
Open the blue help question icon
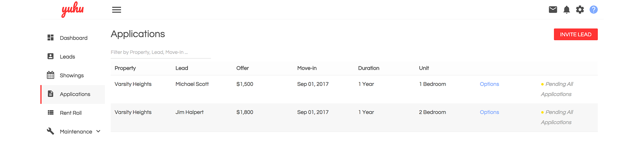[x=594, y=10]
